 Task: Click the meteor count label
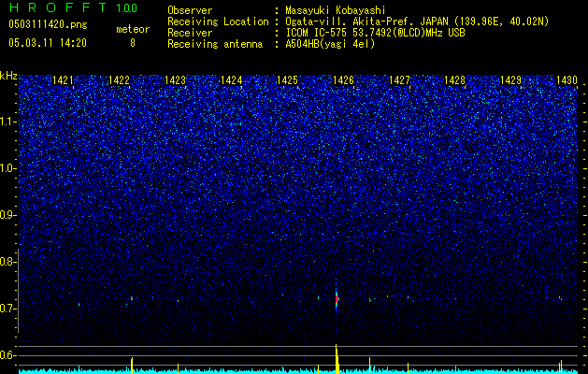133,29
